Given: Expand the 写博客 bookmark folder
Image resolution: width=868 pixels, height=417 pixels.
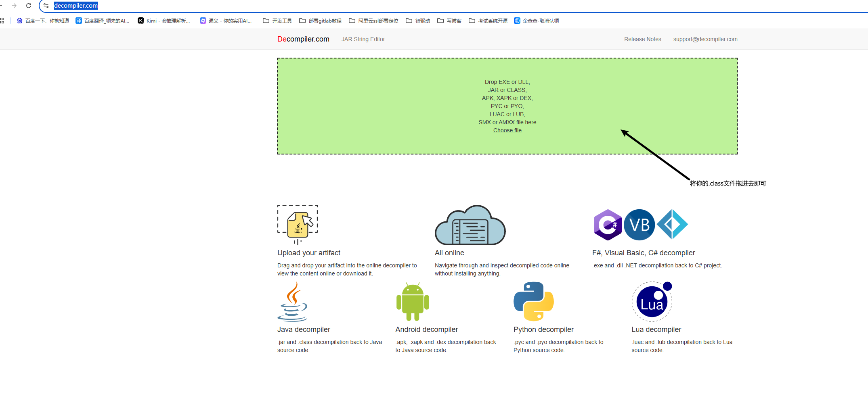Looking at the screenshot, I should 449,21.
